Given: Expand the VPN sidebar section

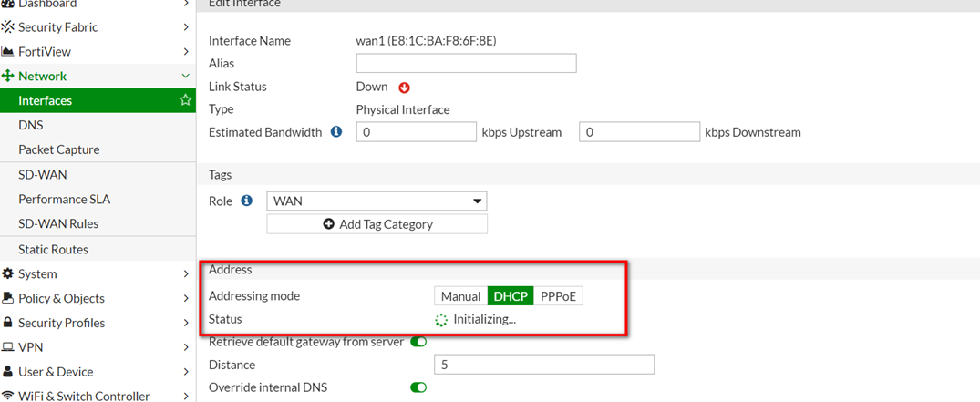Looking at the screenshot, I should tap(31, 347).
